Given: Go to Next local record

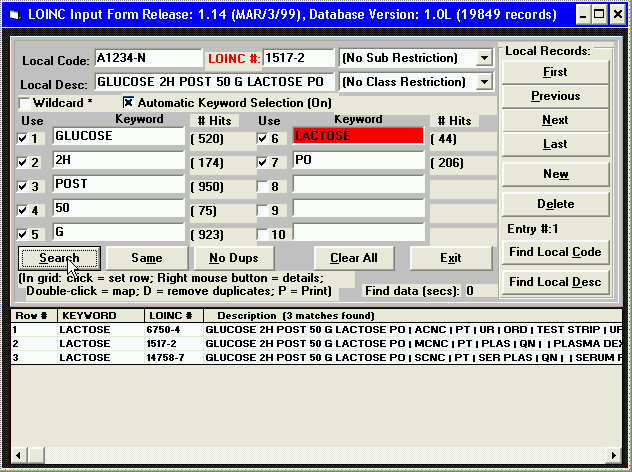Looking at the screenshot, I should (x=555, y=120).
